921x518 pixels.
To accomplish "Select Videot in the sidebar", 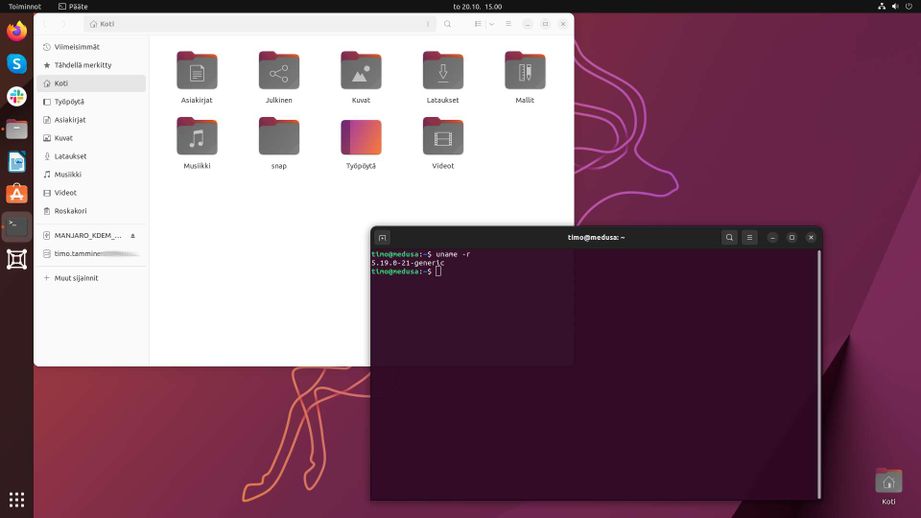I will (91, 193).
